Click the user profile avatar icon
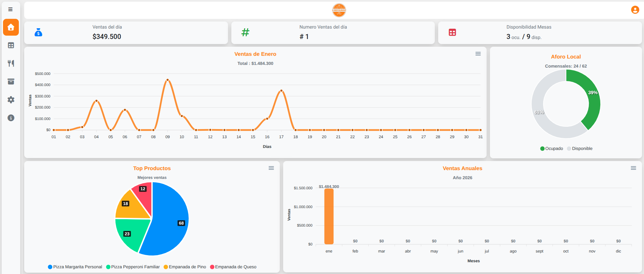This screenshot has height=274, width=644. click(635, 10)
